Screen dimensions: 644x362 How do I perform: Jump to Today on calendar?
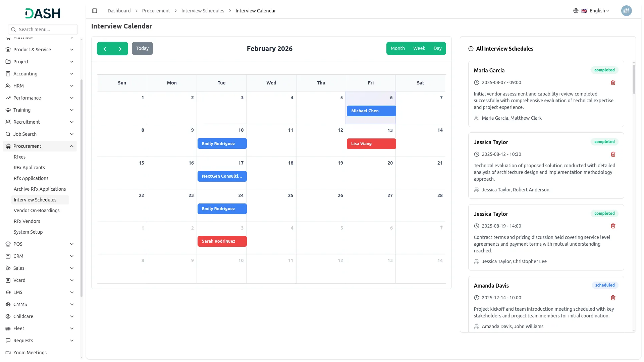pos(142,48)
